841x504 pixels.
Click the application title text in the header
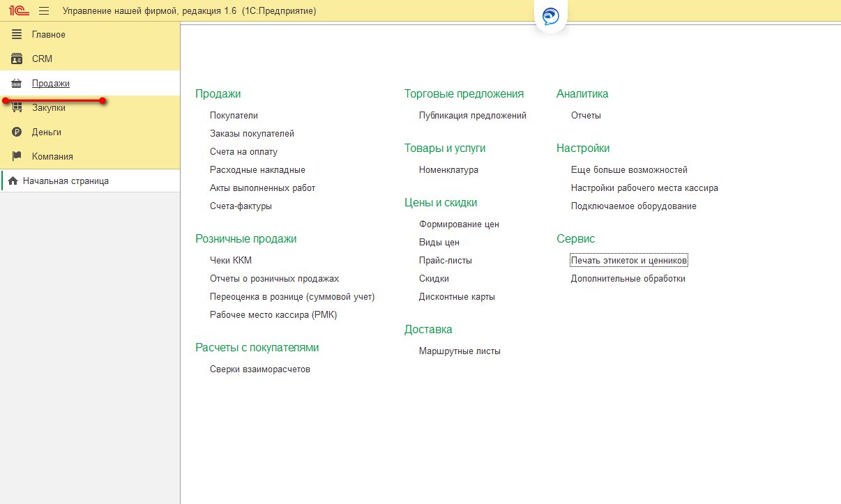(189, 11)
